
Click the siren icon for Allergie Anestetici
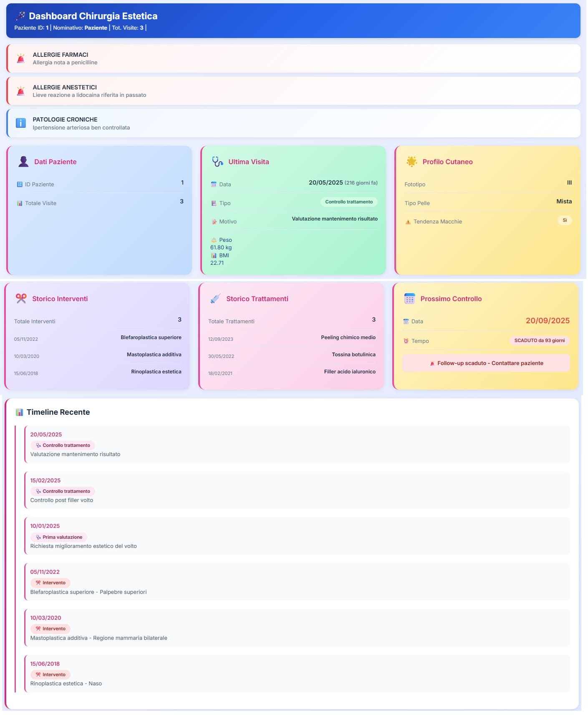(x=20, y=91)
